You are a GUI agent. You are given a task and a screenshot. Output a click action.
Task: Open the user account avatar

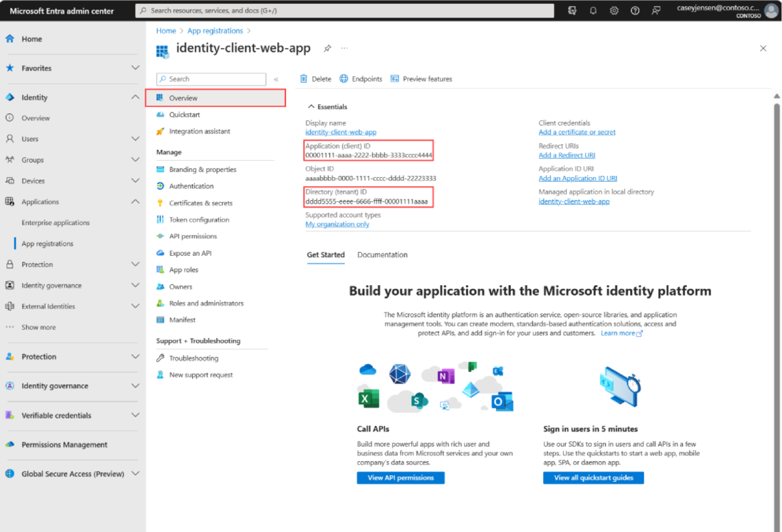[771, 11]
